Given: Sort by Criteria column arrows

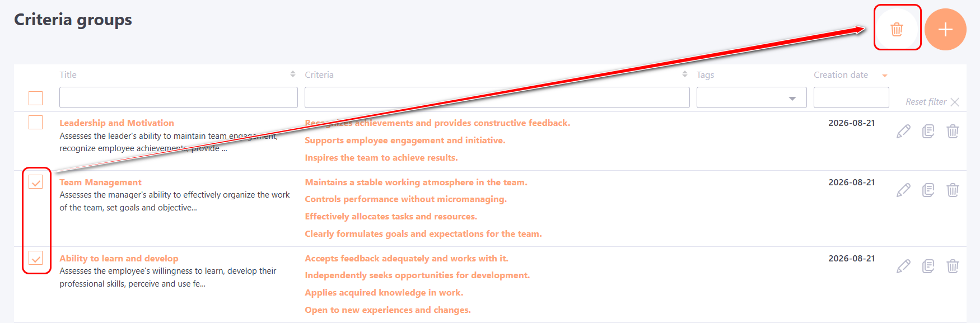Looking at the screenshot, I should pos(685,74).
